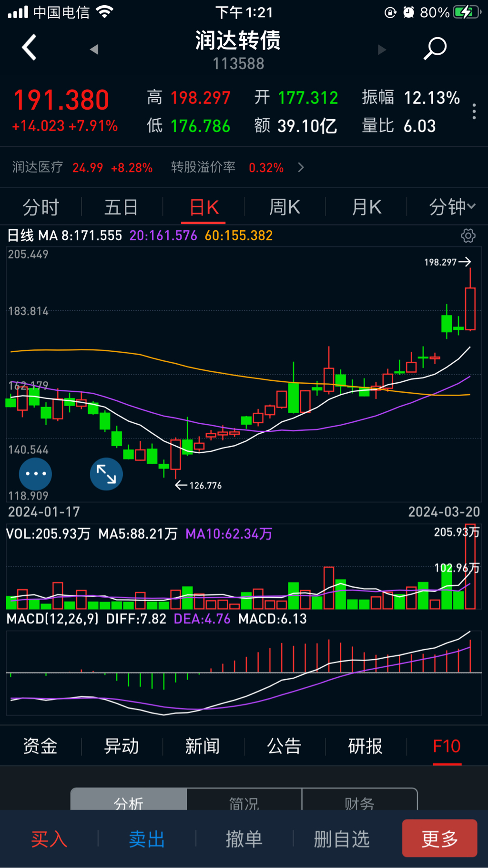Select the 财务 segment
This screenshot has width=488, height=868.
point(360,799)
